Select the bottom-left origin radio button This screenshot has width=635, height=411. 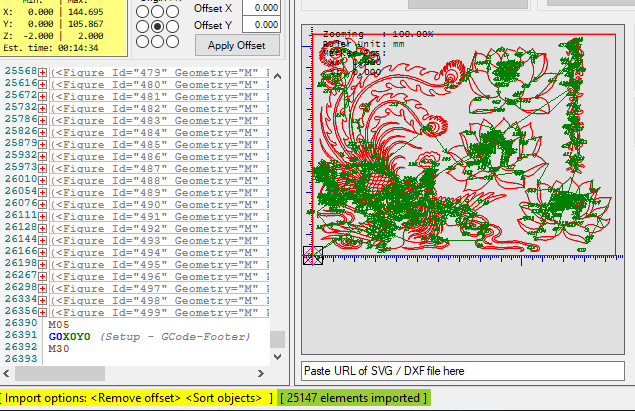[x=143, y=41]
